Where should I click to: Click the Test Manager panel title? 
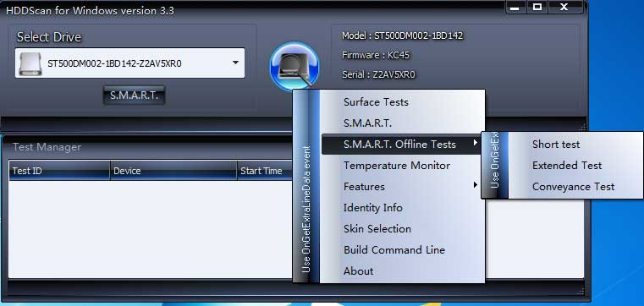tap(47, 147)
